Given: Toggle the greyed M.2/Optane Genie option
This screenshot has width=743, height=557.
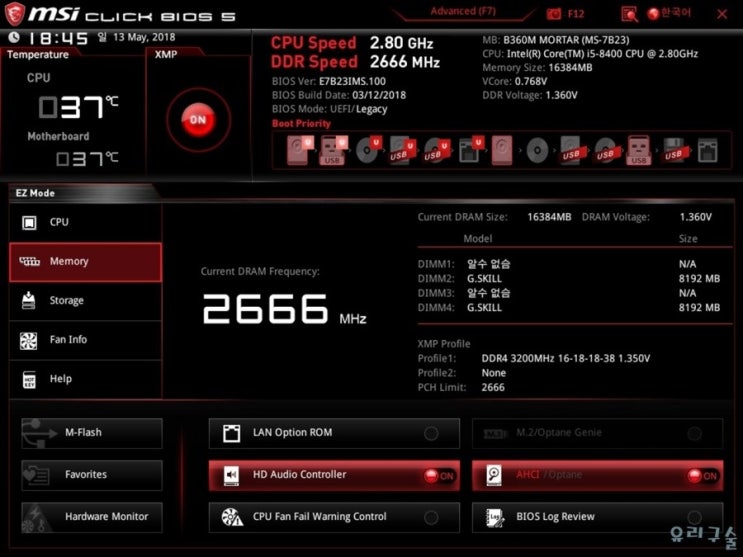Looking at the screenshot, I should coord(598,433).
